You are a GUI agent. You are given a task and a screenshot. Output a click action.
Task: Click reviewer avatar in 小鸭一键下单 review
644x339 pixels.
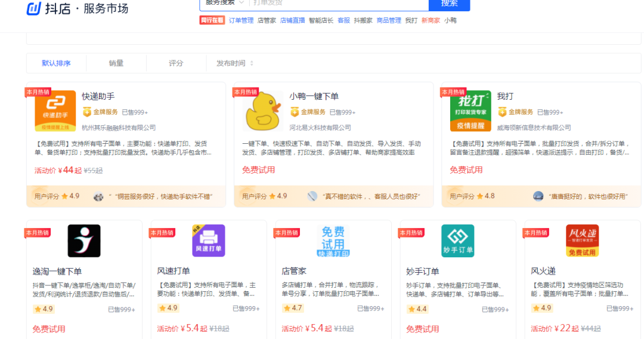312,196
